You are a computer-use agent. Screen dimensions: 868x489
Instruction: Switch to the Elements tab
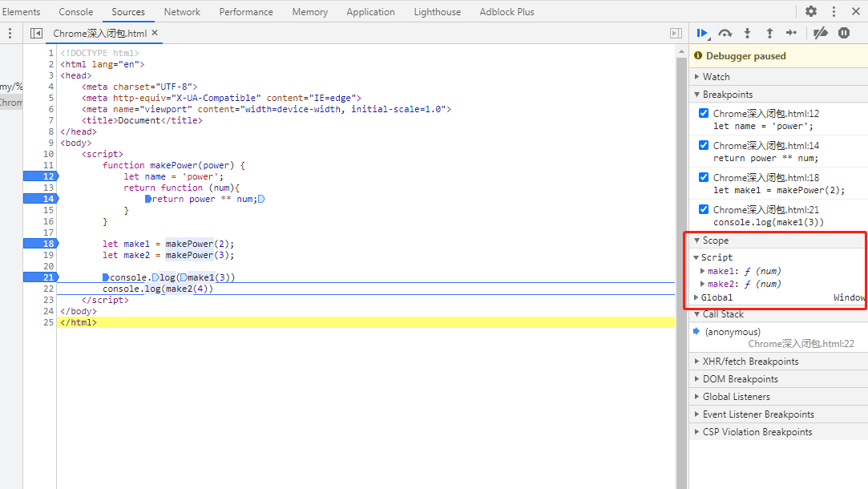point(21,12)
